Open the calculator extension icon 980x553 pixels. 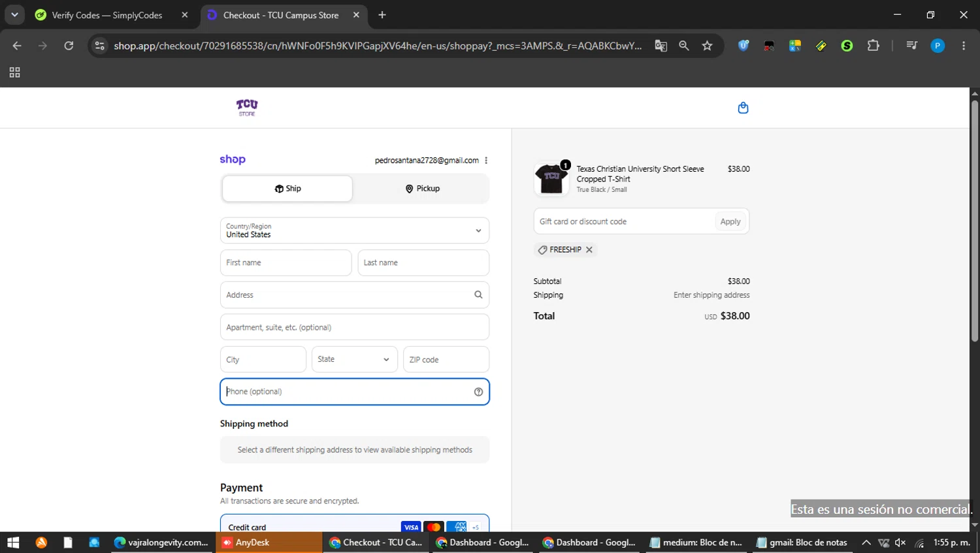795,46
